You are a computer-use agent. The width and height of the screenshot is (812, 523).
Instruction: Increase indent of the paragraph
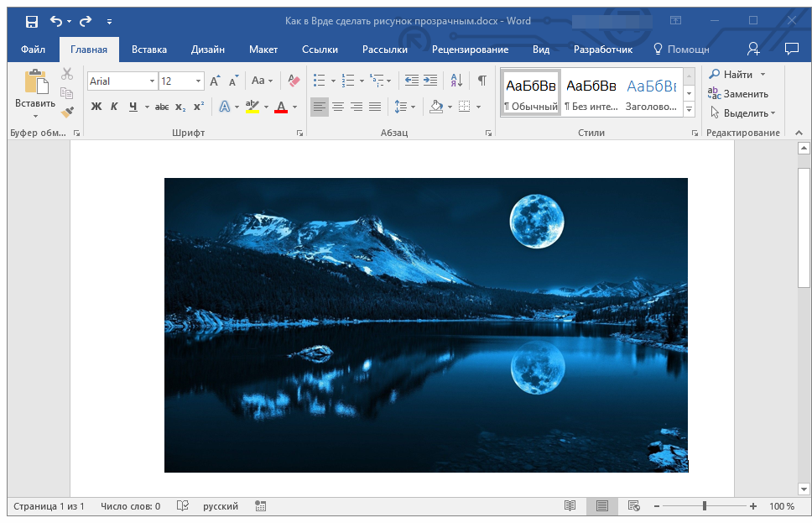(430, 81)
